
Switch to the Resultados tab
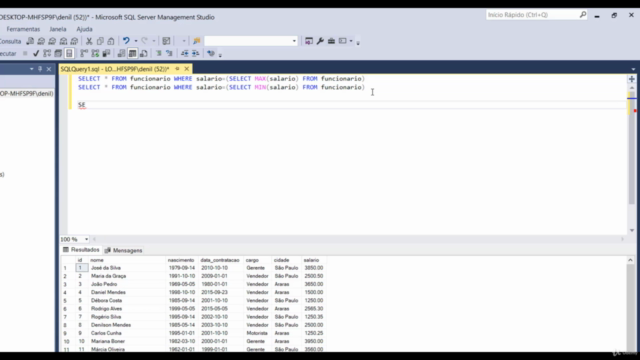coord(81,250)
